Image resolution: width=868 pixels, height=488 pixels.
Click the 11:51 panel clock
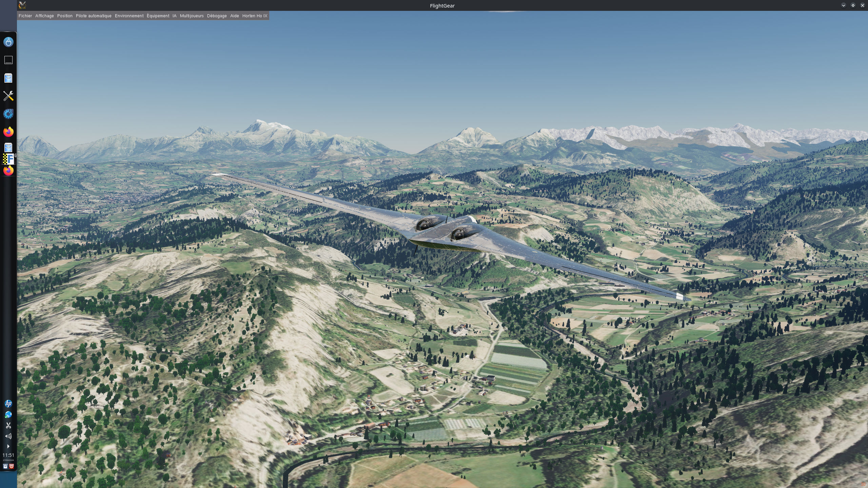tap(8, 455)
